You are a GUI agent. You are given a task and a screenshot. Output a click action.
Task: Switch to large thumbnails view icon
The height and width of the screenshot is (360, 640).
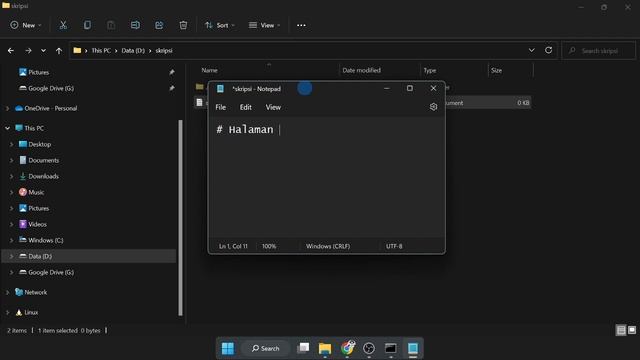pos(632,330)
